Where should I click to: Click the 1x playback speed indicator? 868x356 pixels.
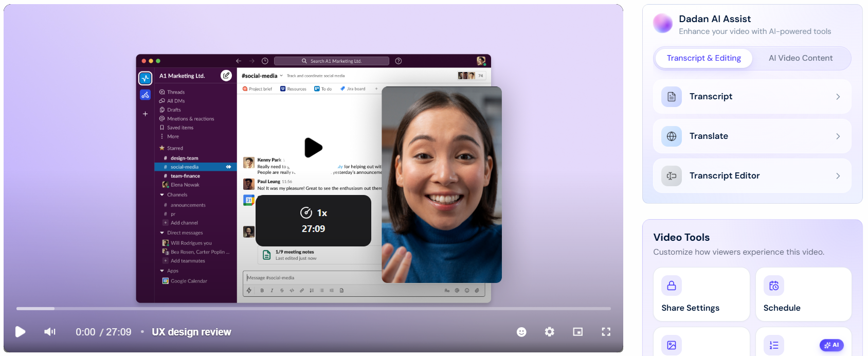[314, 213]
